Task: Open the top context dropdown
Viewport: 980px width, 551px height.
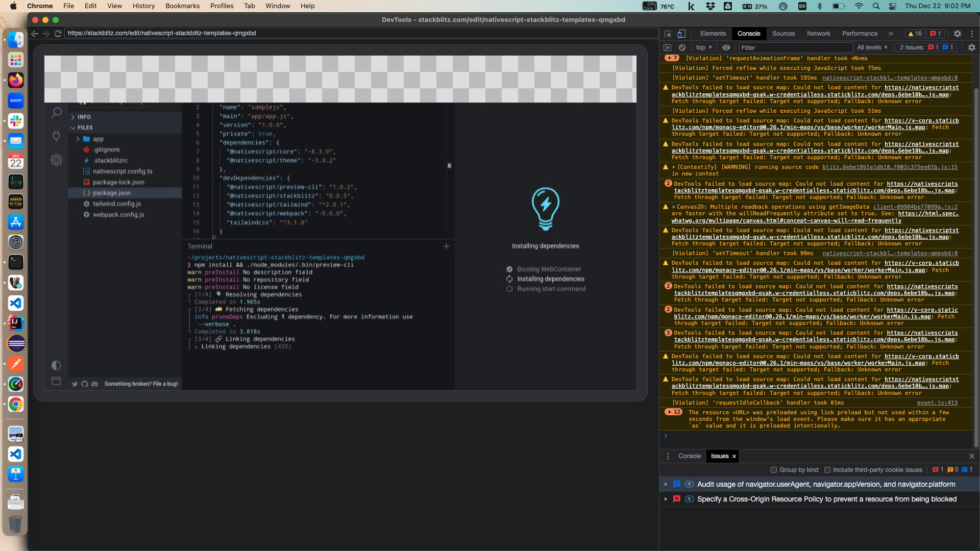Action: (x=703, y=47)
